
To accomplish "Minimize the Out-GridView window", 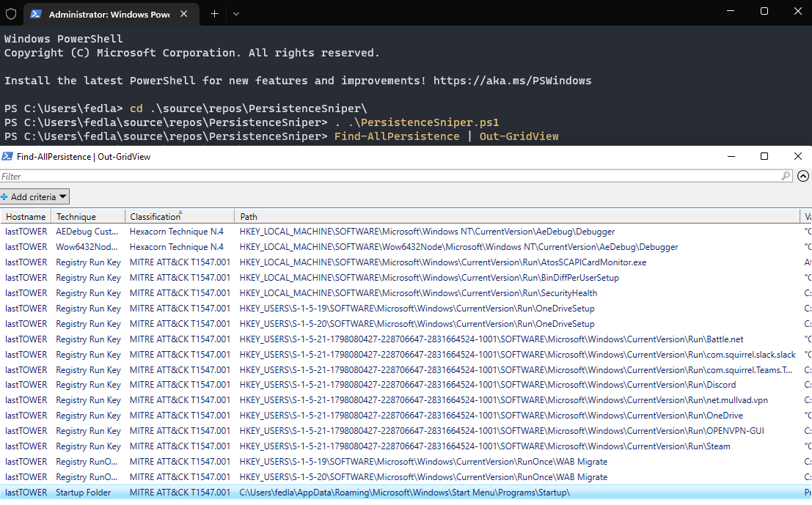I will [x=731, y=156].
